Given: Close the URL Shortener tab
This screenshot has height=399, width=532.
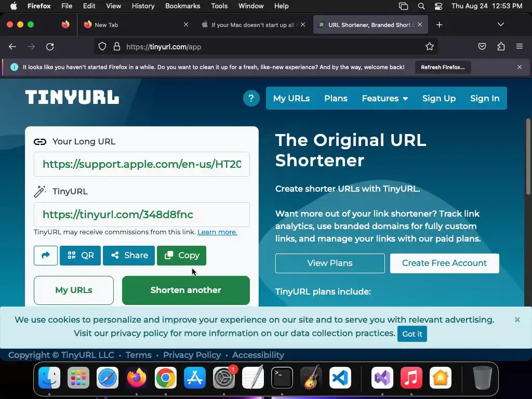Looking at the screenshot, I should (x=420, y=24).
